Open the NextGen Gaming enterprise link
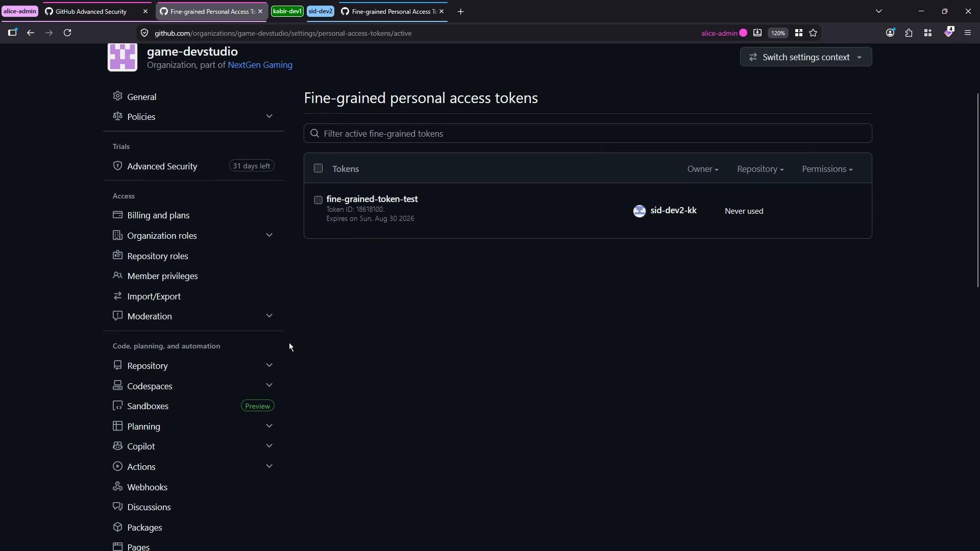This screenshot has height=551, width=980. 260,65
